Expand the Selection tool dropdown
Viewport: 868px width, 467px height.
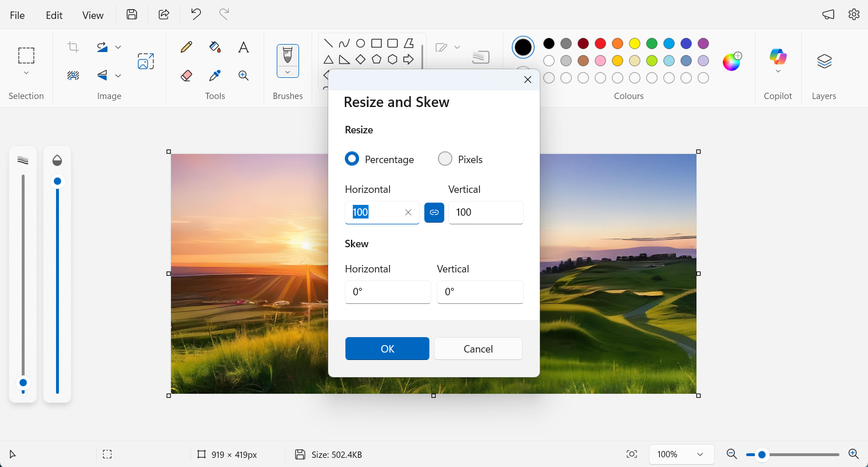[x=26, y=73]
